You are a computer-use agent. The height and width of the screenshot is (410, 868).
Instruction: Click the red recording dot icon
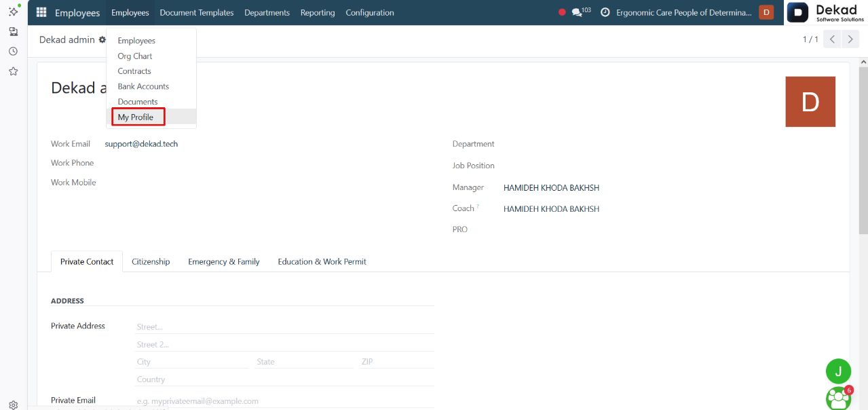click(x=562, y=12)
